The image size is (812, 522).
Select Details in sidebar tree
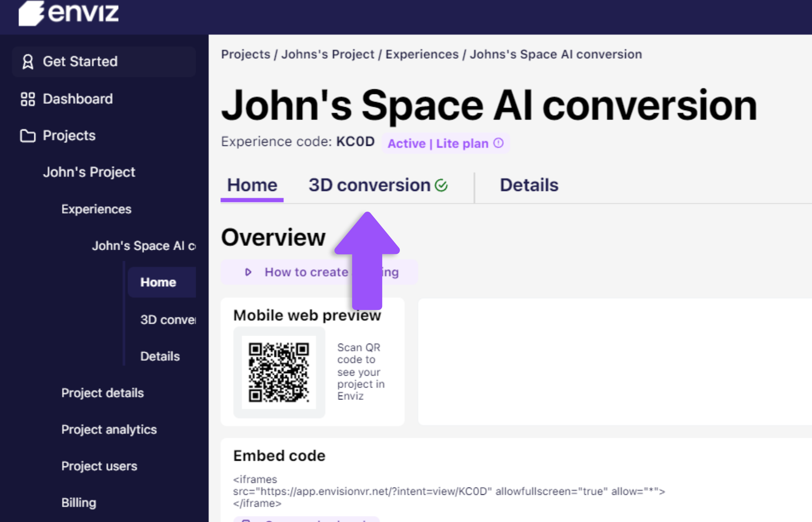tap(160, 356)
